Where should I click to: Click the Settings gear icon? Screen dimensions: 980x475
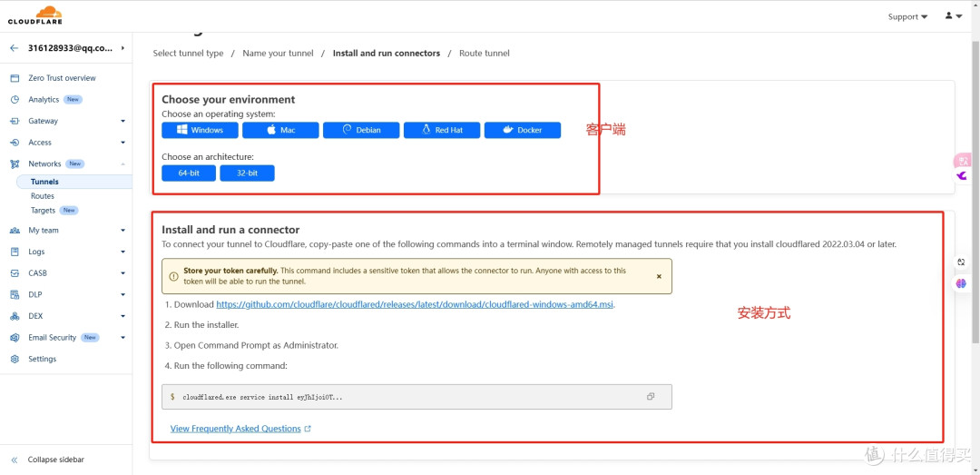pos(15,360)
